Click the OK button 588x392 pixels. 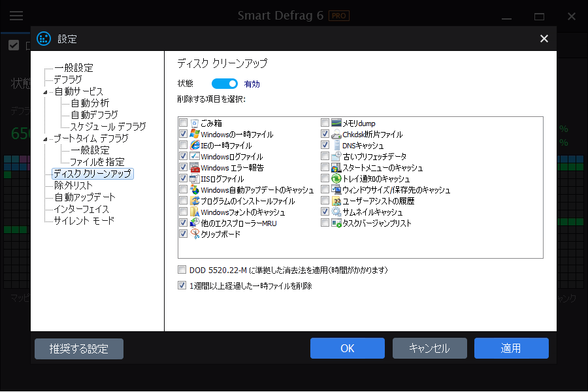tap(348, 348)
